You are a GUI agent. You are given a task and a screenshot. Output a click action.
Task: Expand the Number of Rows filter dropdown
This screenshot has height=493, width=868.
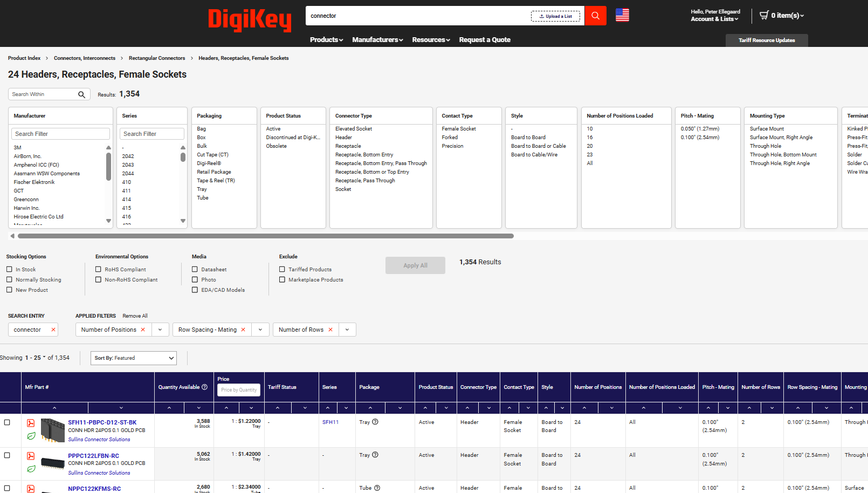point(347,330)
